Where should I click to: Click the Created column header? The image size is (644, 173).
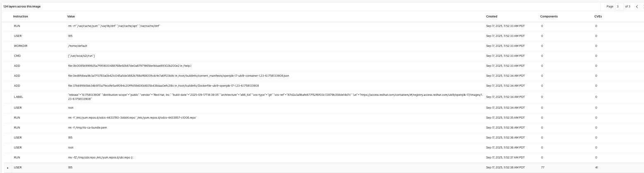491,16
